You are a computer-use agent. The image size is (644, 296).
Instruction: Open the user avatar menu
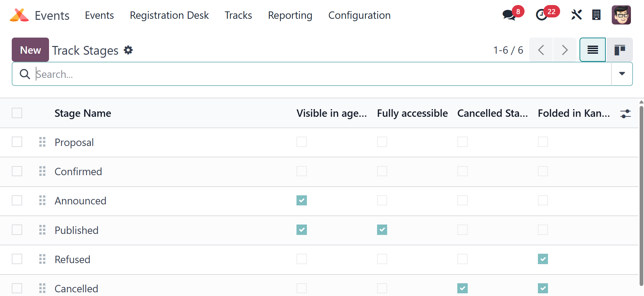coord(621,15)
